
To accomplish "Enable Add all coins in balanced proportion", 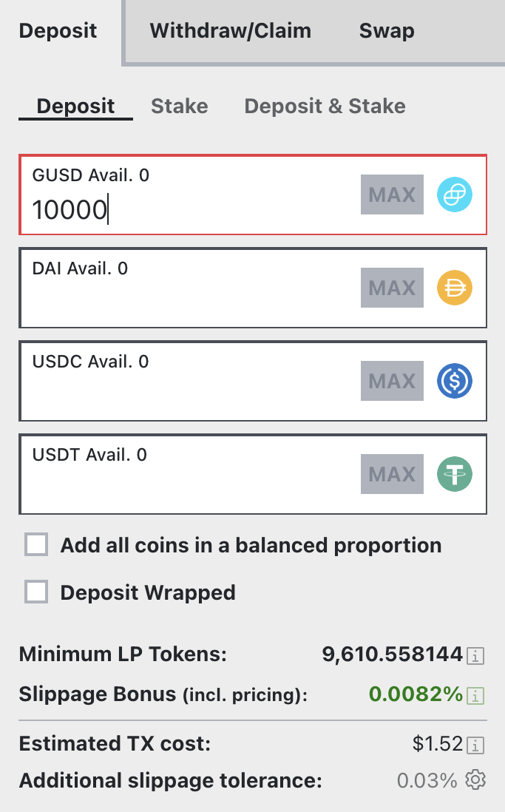I will [36, 546].
